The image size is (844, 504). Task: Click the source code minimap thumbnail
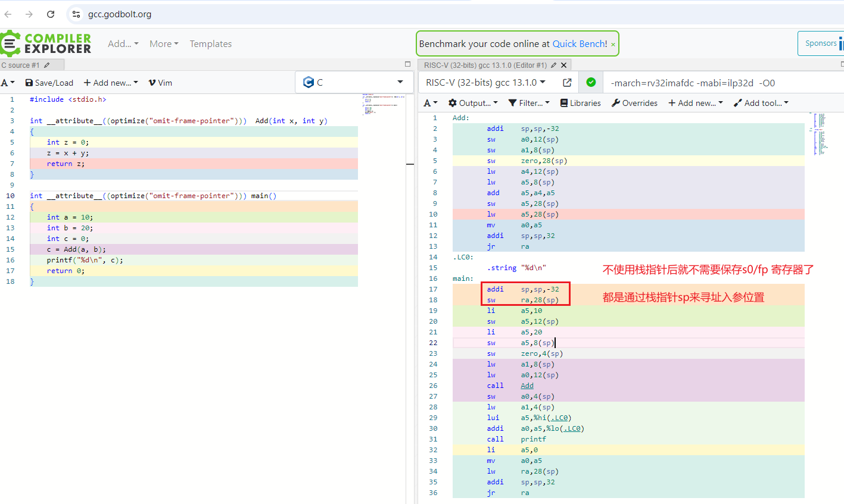(x=383, y=104)
